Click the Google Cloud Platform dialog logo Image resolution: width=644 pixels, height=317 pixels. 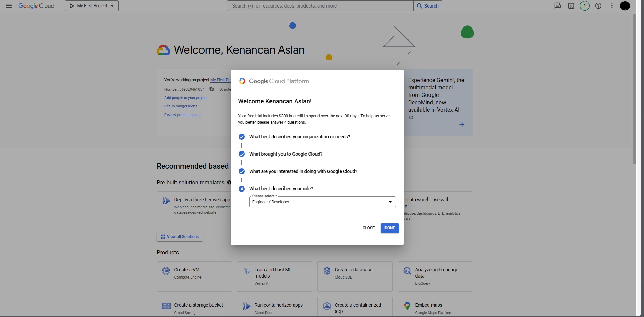(x=274, y=81)
